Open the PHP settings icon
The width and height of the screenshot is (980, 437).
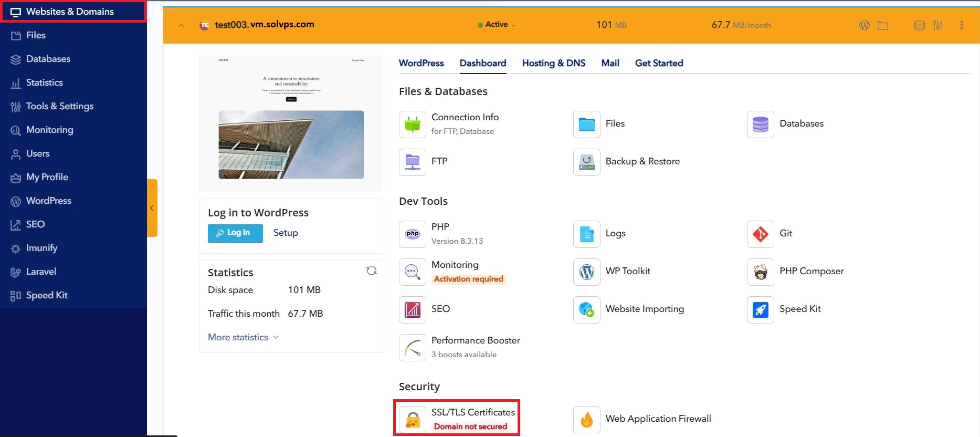coord(413,234)
